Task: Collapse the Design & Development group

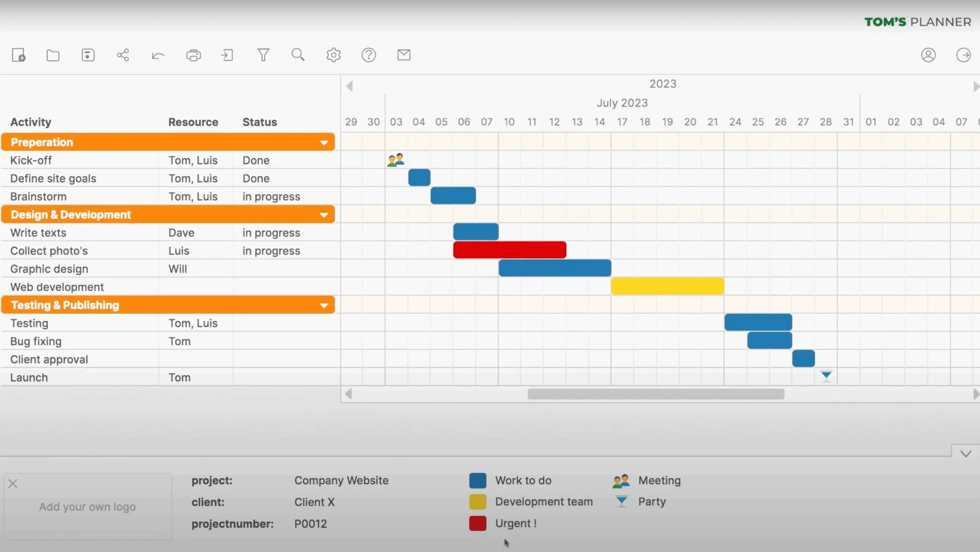Action: 324,215
